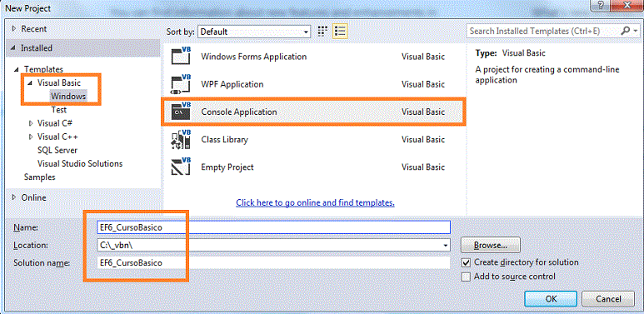
Task: Click the search magnifier icon
Action: (x=626, y=31)
